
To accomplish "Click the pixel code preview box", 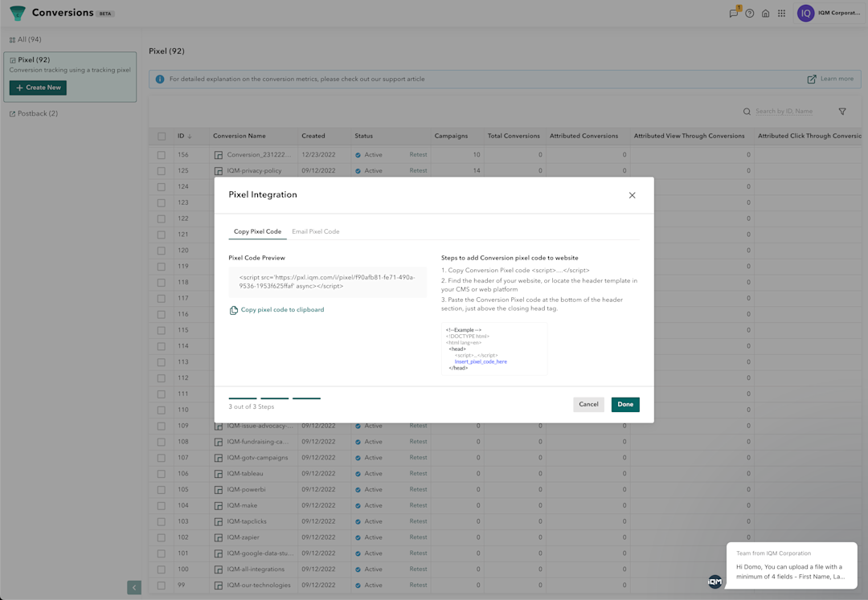I will pyautogui.click(x=327, y=282).
